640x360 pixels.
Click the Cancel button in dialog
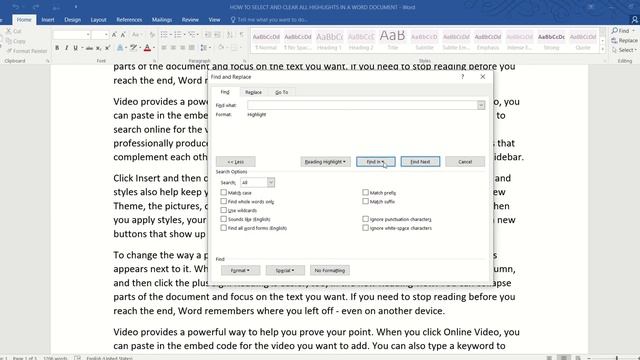[x=465, y=162]
